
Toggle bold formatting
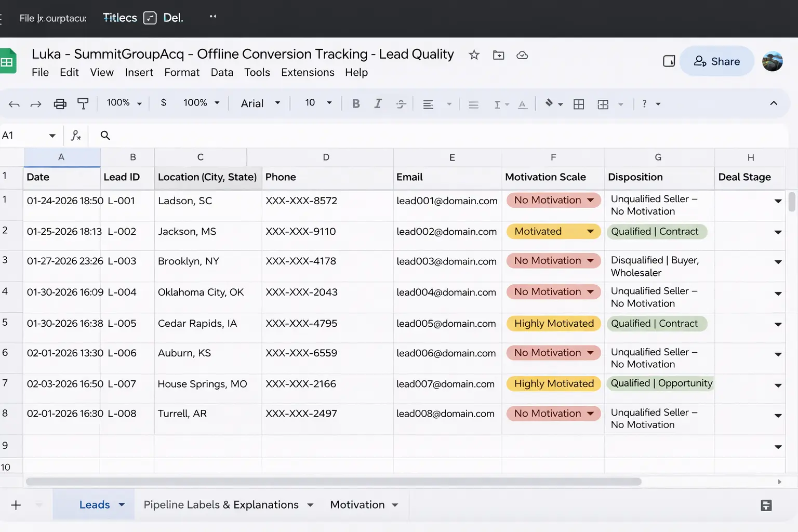(x=356, y=104)
